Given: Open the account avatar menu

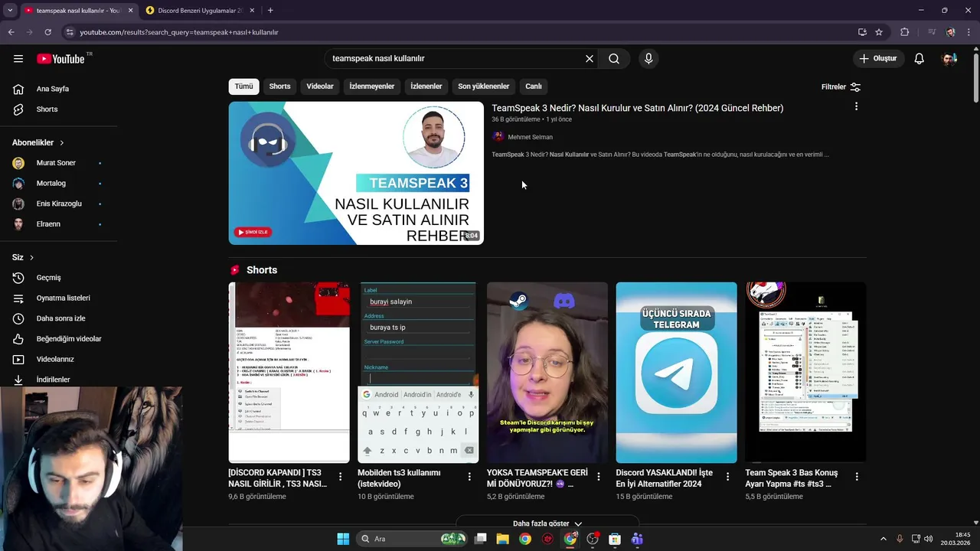Looking at the screenshot, I should [949, 59].
